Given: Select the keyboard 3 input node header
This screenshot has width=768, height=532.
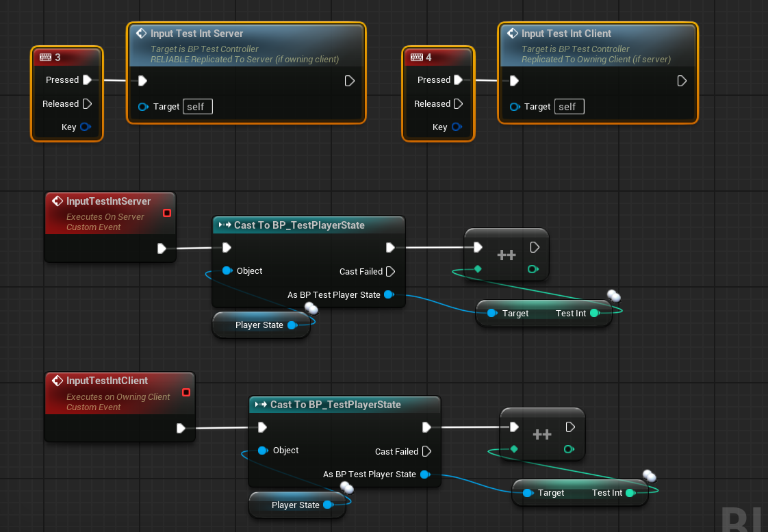Looking at the screenshot, I should pos(67,58).
